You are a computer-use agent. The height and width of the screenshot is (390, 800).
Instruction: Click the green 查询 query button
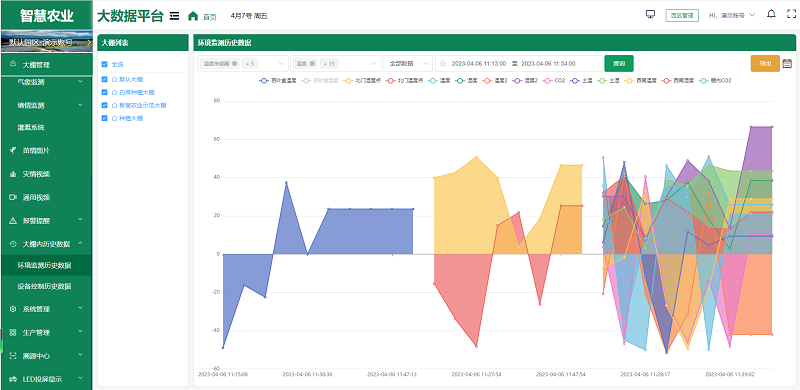[x=619, y=64]
